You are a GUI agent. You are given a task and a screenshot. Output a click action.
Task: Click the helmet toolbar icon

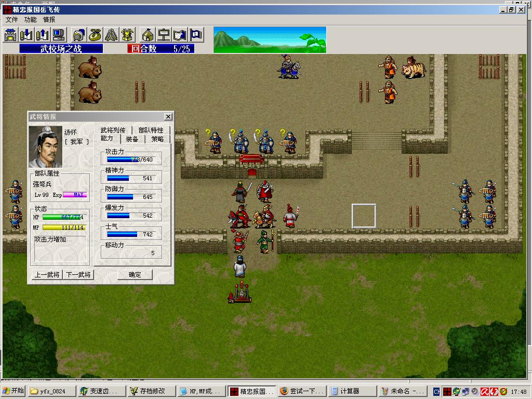[79, 35]
